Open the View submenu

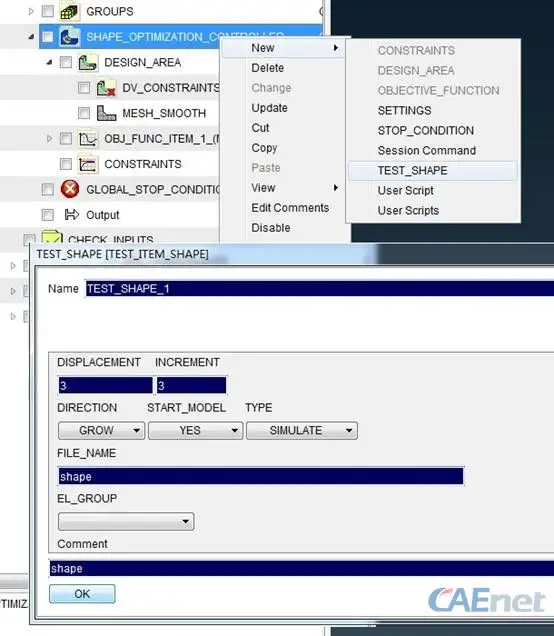click(284, 188)
